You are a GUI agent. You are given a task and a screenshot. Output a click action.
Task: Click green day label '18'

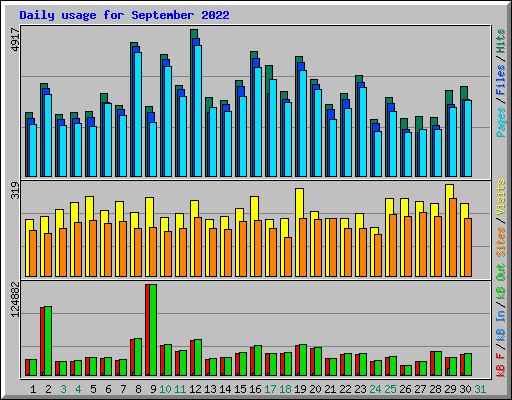coord(285,389)
